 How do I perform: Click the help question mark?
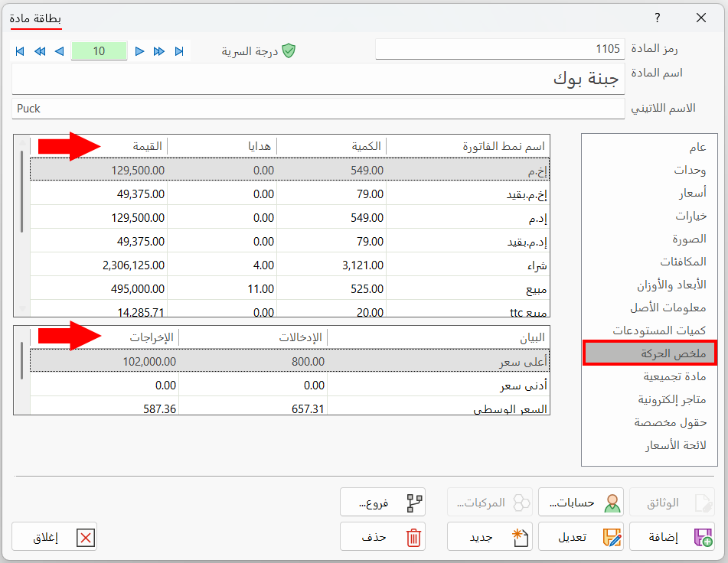tap(657, 18)
